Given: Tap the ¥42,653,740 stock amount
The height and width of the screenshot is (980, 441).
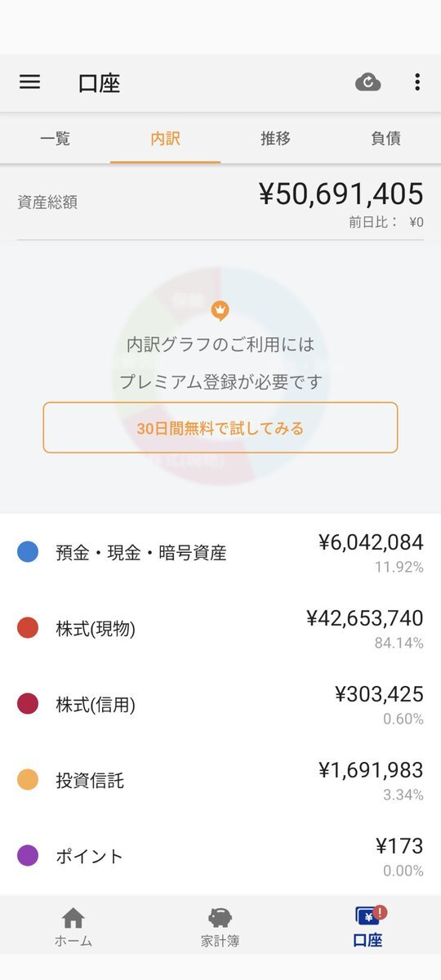Looking at the screenshot, I should coord(364,618).
